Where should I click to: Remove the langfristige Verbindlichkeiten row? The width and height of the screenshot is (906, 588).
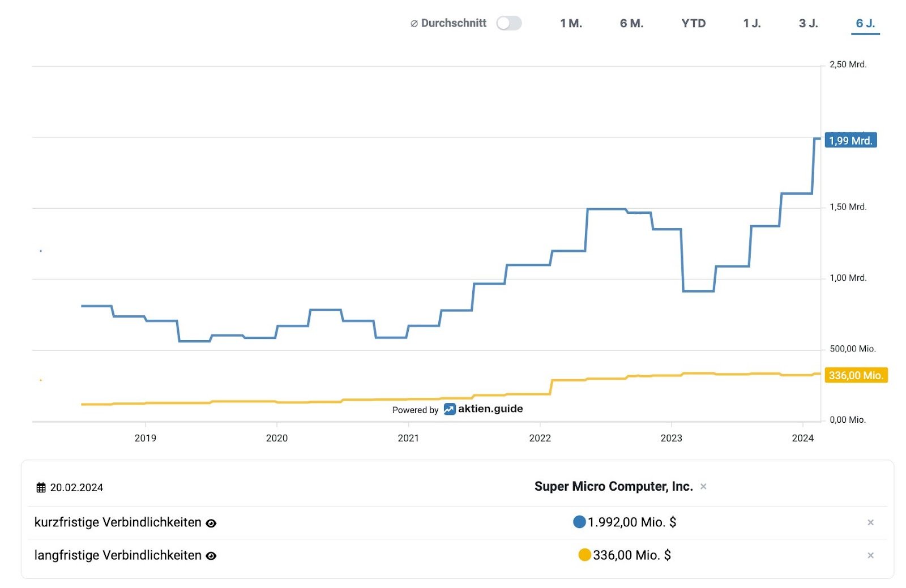[x=871, y=555]
